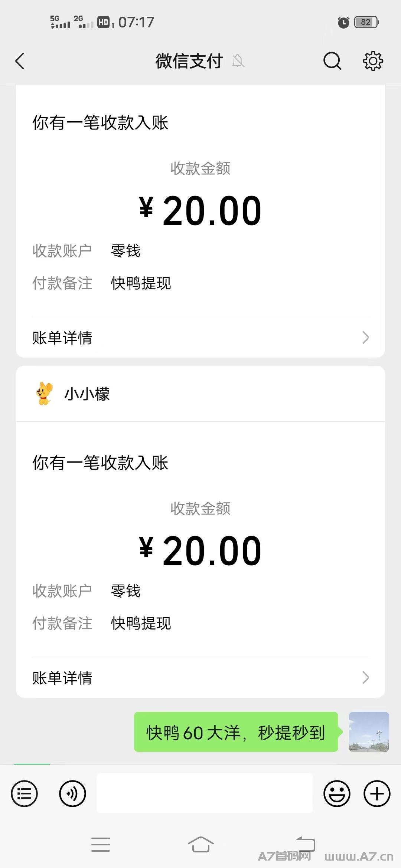Tap the sender's profile photo thumbnail
401x868 pixels.
[x=369, y=731]
